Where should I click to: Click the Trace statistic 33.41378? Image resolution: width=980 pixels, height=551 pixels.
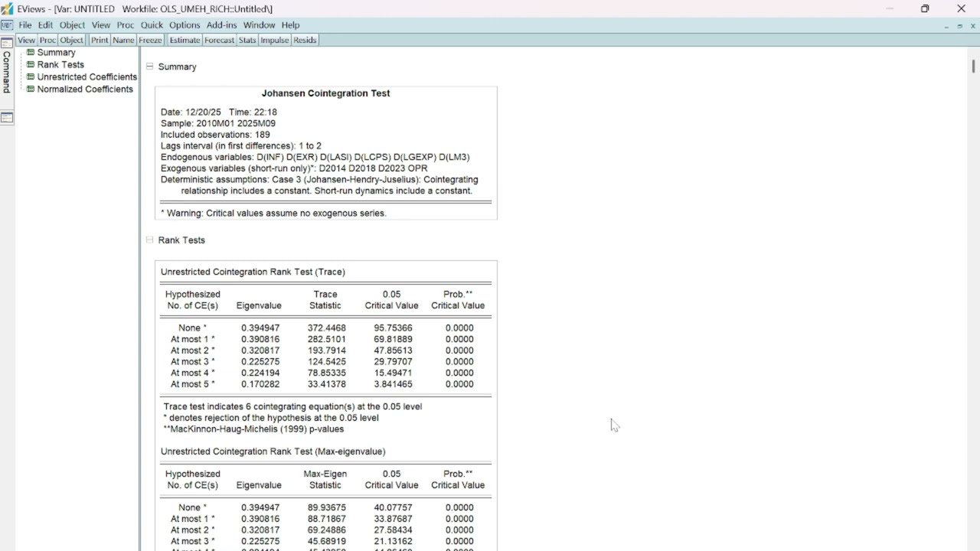click(326, 384)
